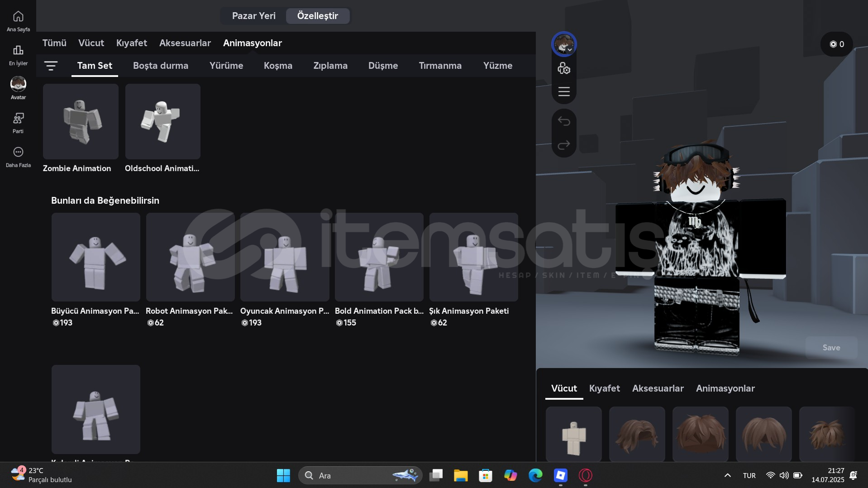Viewport: 868px width, 488px height.
Task: Open Microsoft Store from taskbar
Action: (486, 475)
